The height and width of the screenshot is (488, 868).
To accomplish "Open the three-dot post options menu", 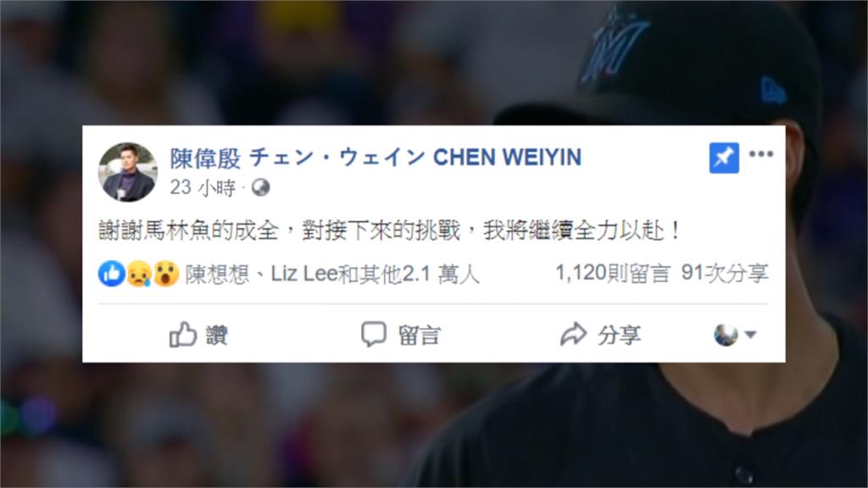I will click(761, 154).
